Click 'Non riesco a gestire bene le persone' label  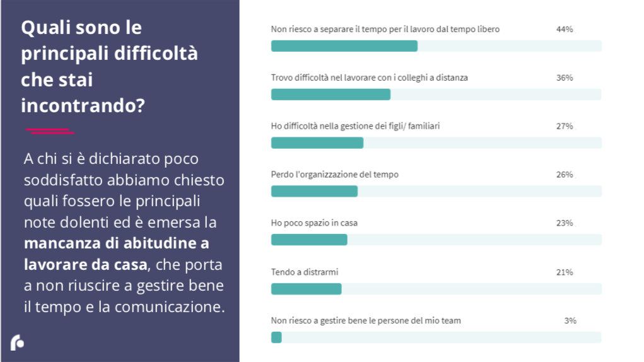point(366,320)
